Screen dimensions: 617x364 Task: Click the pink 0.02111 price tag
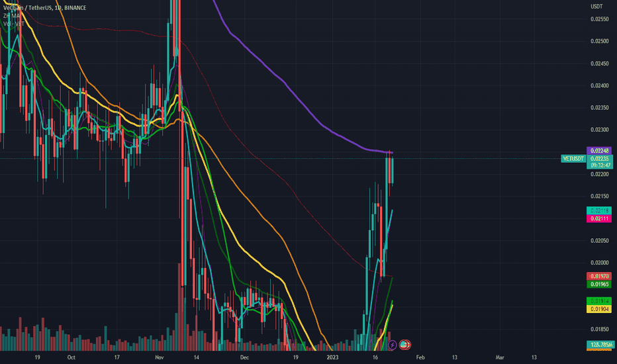point(599,219)
